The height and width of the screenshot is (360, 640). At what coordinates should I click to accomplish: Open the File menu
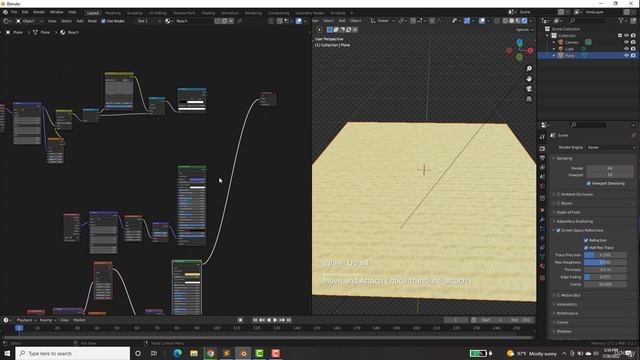[14, 13]
